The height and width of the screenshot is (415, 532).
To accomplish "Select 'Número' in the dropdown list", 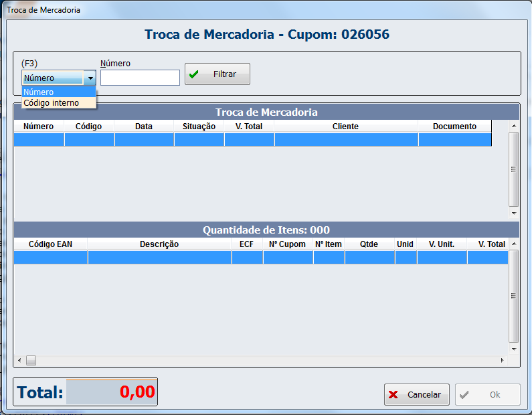I will [x=59, y=92].
